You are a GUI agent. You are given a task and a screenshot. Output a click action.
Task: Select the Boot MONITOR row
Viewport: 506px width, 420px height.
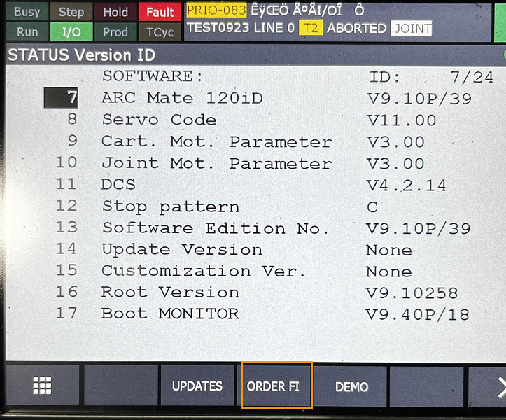[262, 314]
